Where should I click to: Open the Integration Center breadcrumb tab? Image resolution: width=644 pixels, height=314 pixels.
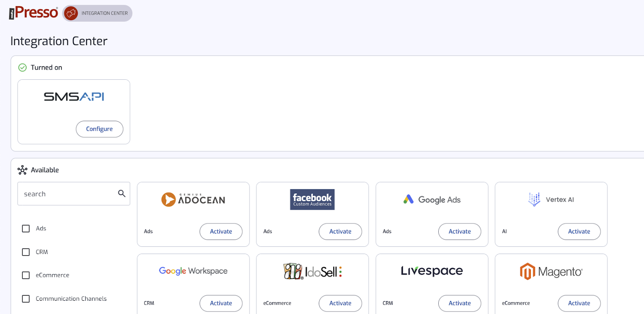(x=97, y=13)
